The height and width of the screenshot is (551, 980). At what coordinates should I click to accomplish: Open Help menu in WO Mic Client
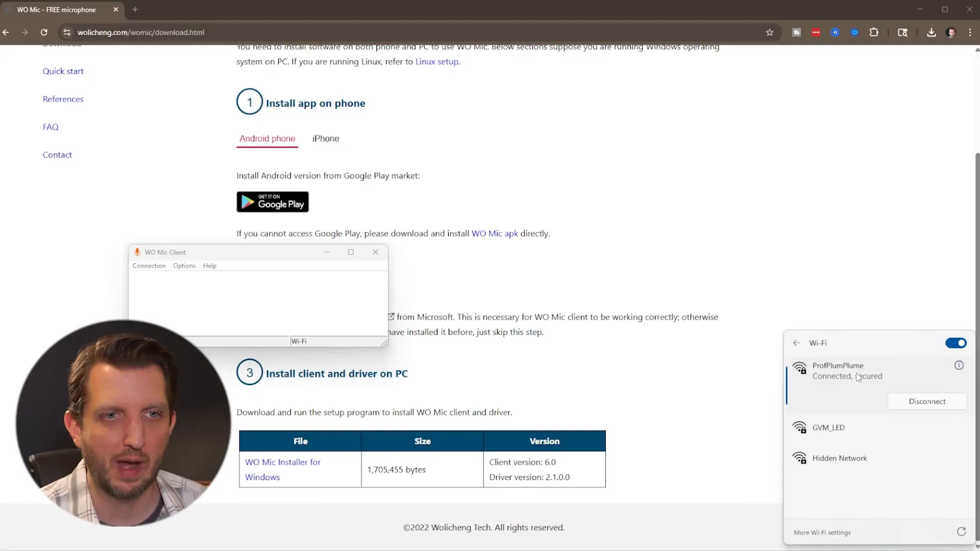(210, 266)
